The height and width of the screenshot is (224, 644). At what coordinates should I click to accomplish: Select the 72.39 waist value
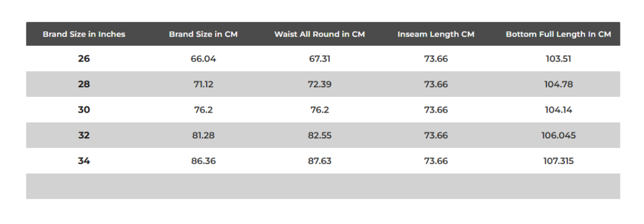point(319,85)
